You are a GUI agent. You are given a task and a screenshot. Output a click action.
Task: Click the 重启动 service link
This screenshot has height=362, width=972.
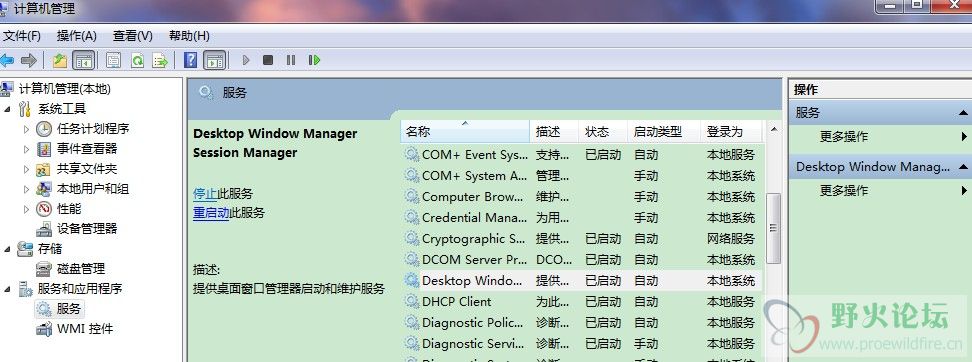[x=211, y=213]
